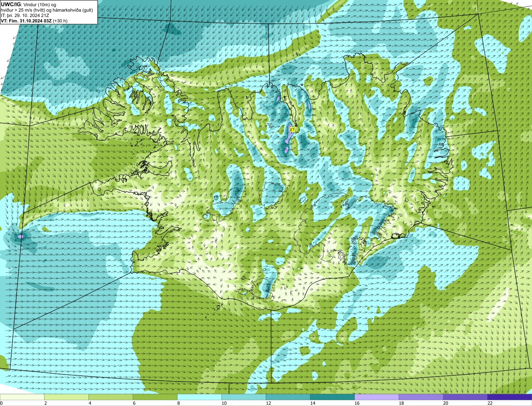Click the "4" scale label
Image resolution: width=532 pixels, height=406 pixels.
[90, 403]
